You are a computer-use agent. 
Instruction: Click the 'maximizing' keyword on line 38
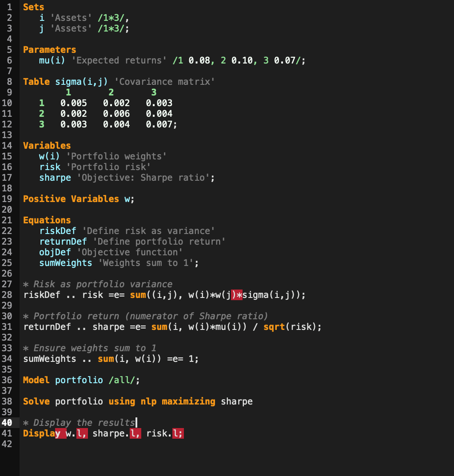click(x=188, y=401)
